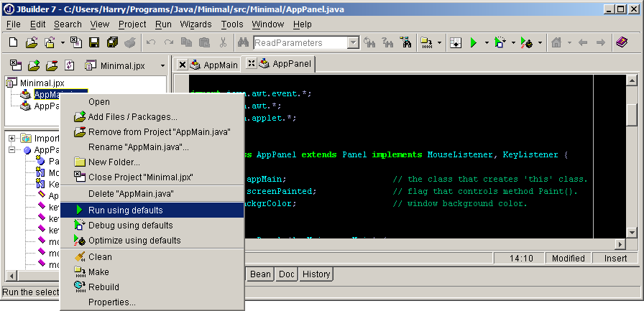Click the Insert mode indicator in the status bar

[616, 258]
